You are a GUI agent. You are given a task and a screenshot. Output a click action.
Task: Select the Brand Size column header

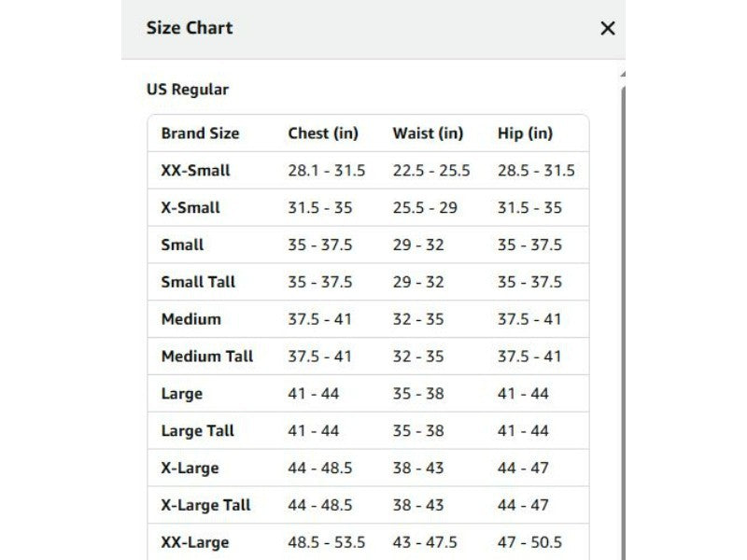pyautogui.click(x=200, y=133)
